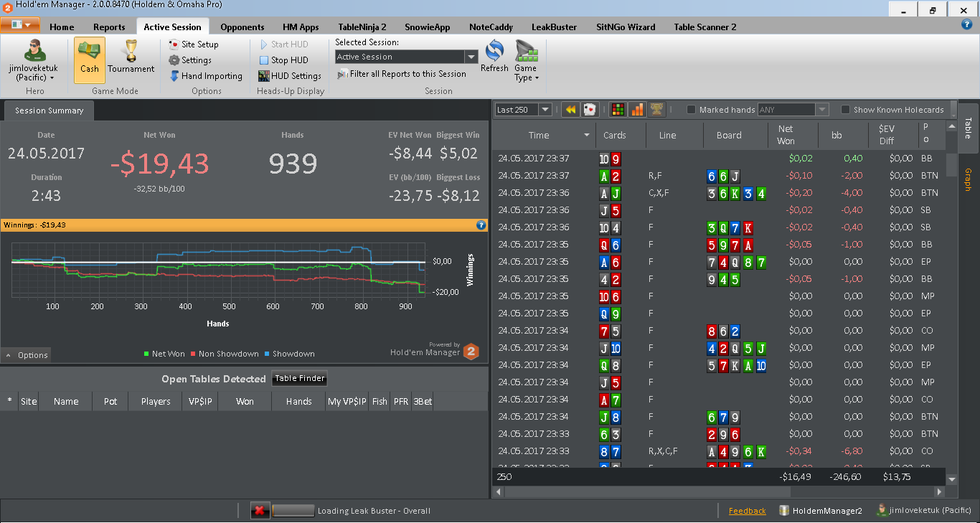Viewport: 980px width, 523px height.
Task: Click the yellow rewind arrows replay icon
Action: pyautogui.click(x=570, y=110)
